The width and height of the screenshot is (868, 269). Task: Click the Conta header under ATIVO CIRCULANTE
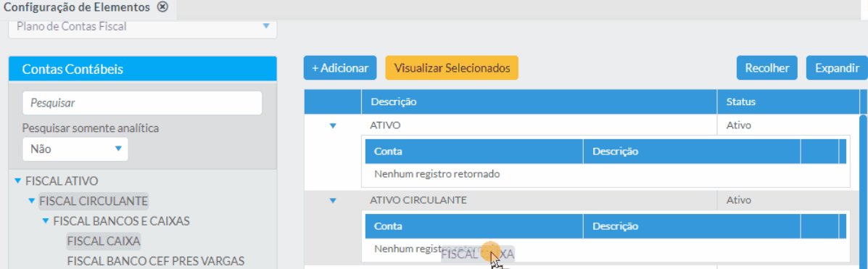click(474, 226)
